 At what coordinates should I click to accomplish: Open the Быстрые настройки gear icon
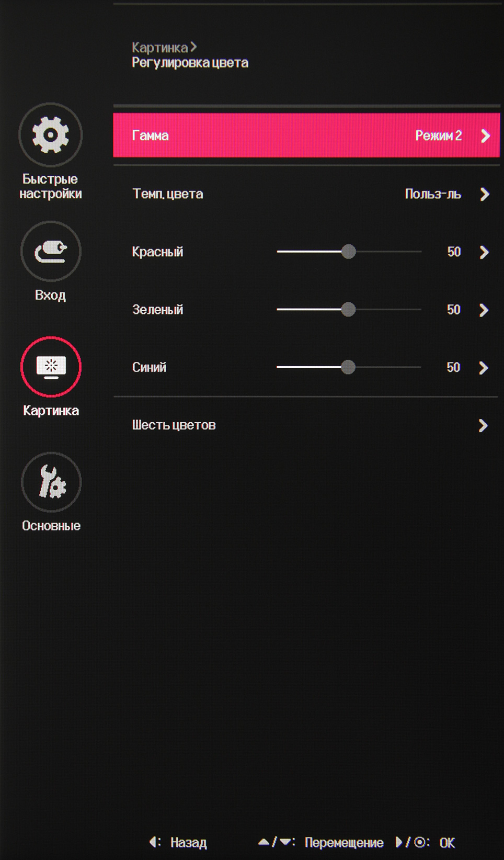pyautogui.click(x=51, y=135)
